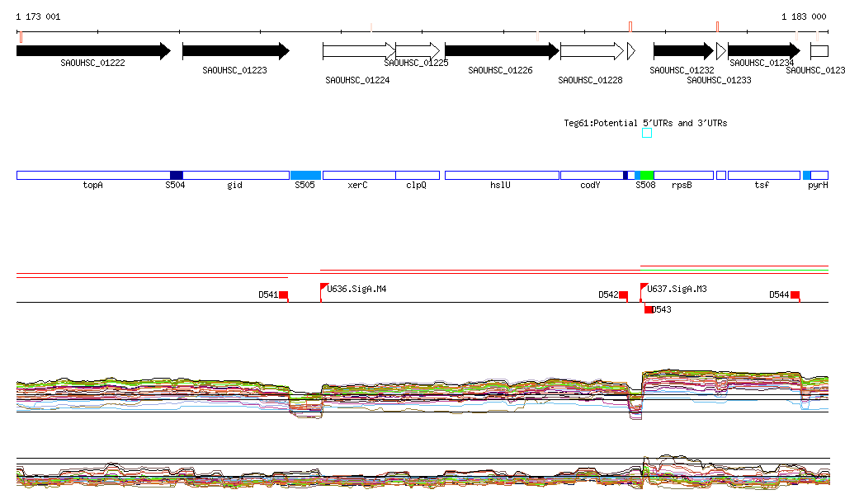Click the 'D544' label text
This screenshot has height=504, width=845.
click(779, 294)
